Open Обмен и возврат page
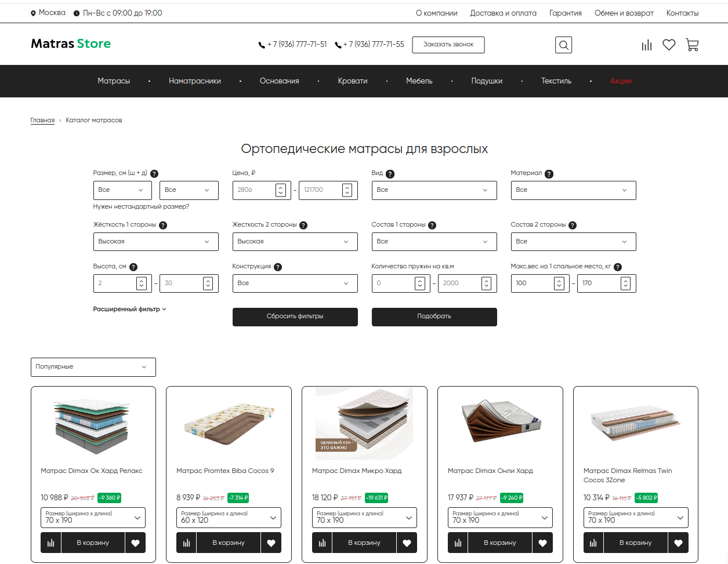The width and height of the screenshot is (728, 564). click(624, 13)
